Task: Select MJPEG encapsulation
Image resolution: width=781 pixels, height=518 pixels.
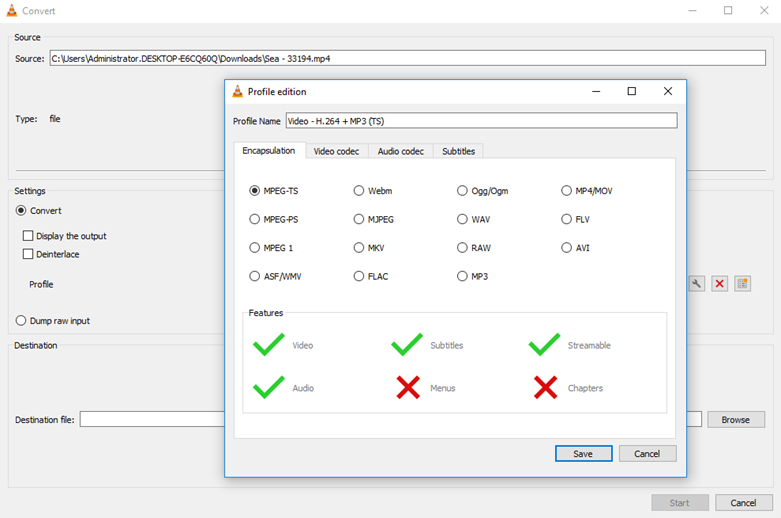Action: [359, 219]
